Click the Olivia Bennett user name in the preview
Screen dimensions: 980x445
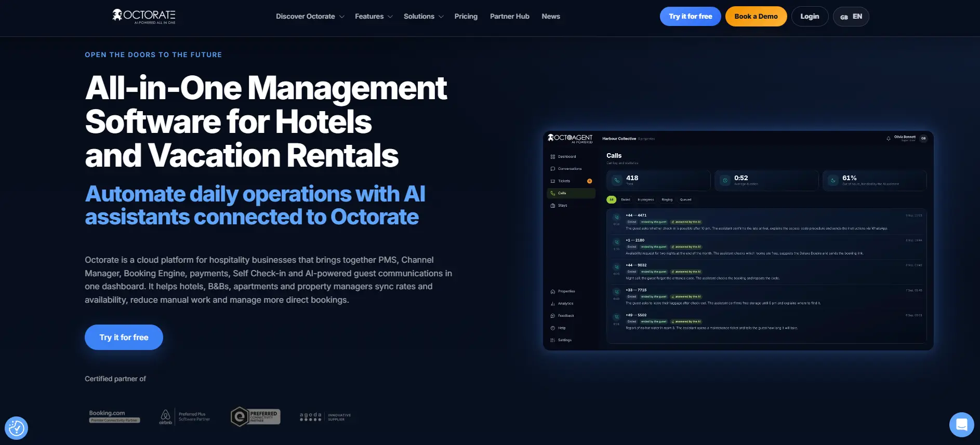tap(905, 137)
